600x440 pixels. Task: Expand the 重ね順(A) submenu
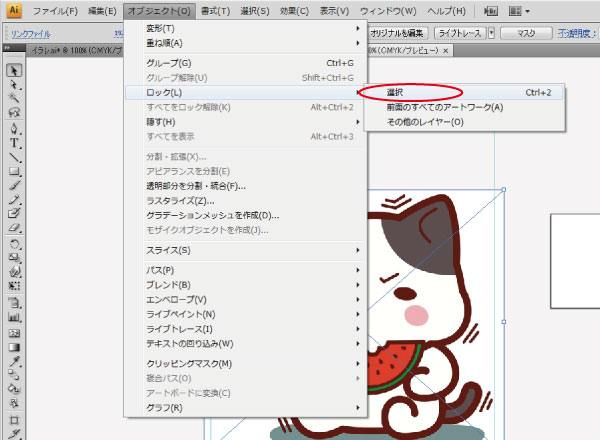point(246,43)
